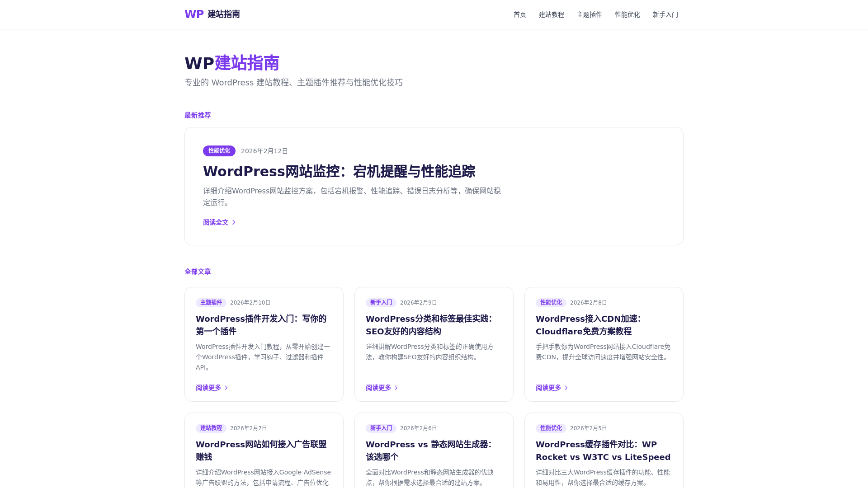Open the 建站教程 nav item
Image resolution: width=868 pixels, height=488 pixels.
click(552, 14)
